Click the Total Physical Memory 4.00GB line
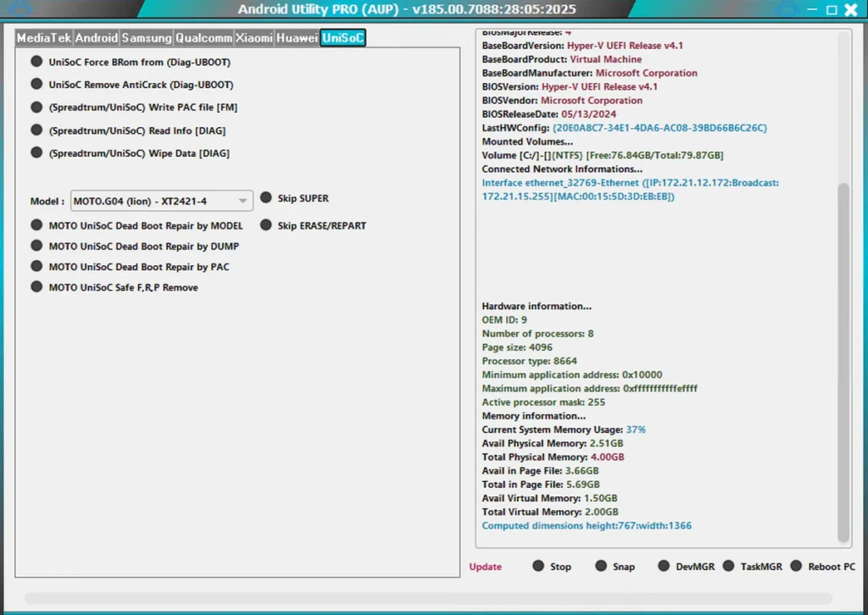This screenshot has height=615, width=868. (553, 457)
